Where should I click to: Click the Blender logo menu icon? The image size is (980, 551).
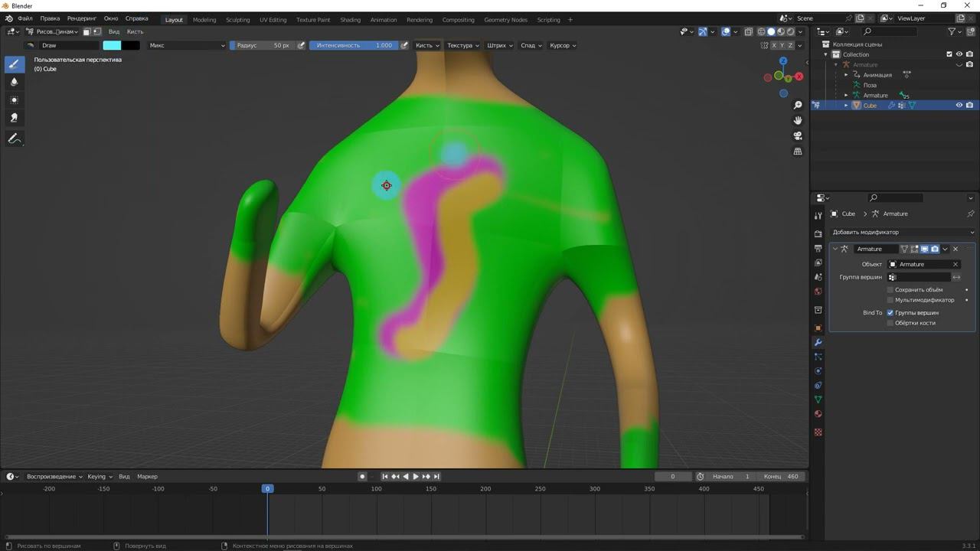(9, 18)
